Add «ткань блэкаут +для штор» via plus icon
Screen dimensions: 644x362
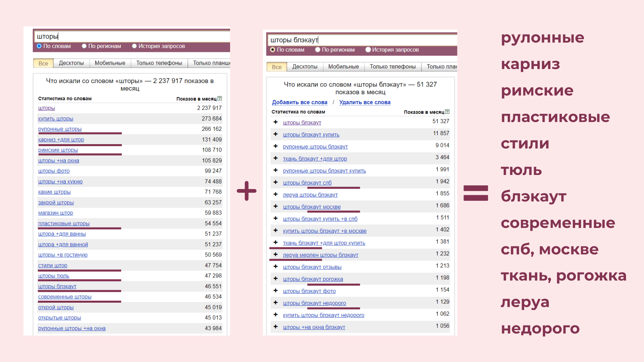point(275,158)
